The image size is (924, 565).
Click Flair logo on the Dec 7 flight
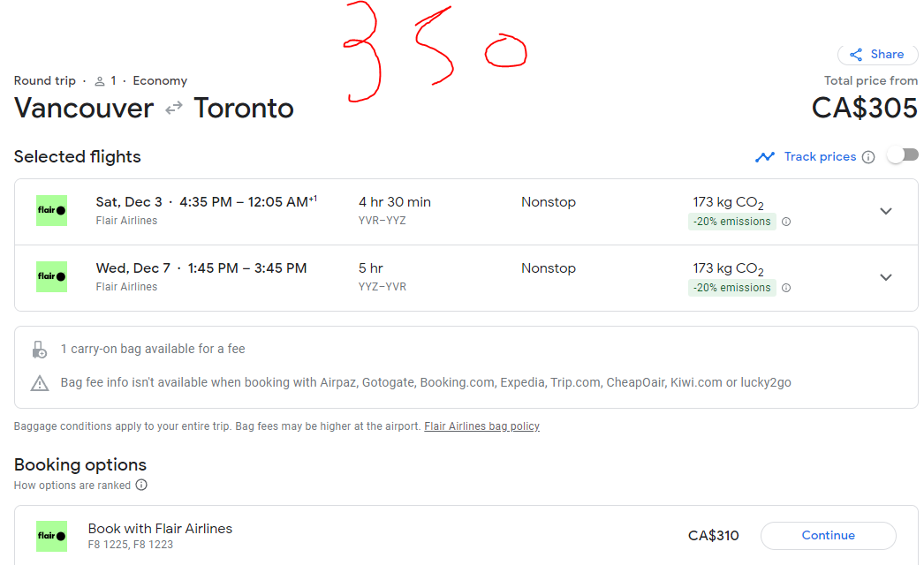pyautogui.click(x=51, y=277)
